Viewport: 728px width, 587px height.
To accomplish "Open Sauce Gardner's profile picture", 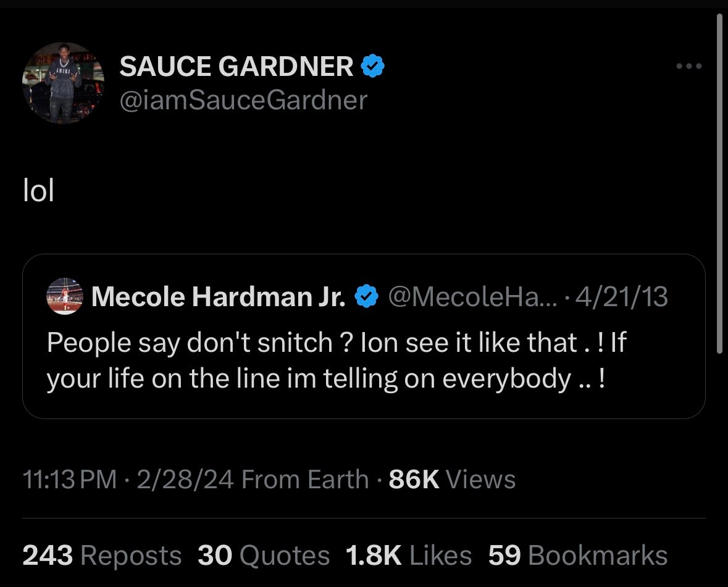I will (62, 81).
